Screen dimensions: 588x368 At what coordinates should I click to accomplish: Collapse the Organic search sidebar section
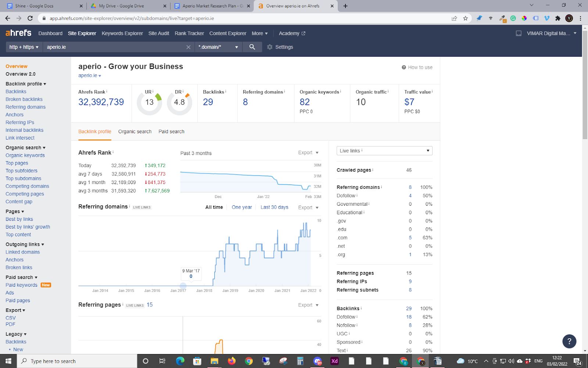[25, 148]
